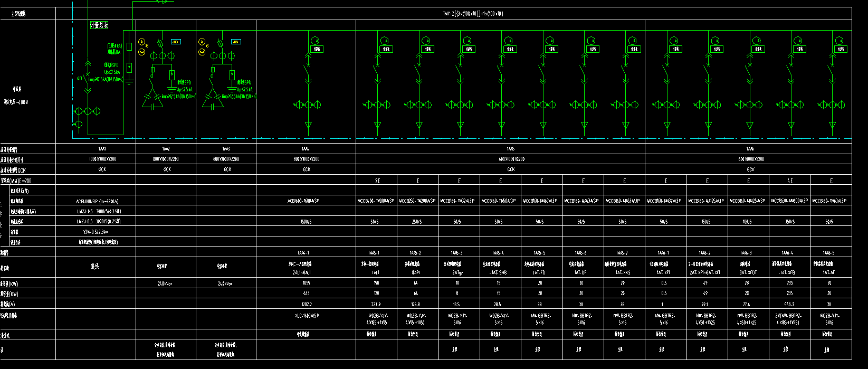This screenshot has width=868, height=369.
Task: Click the 1AA6-2 circuit number
Action: click(704, 253)
